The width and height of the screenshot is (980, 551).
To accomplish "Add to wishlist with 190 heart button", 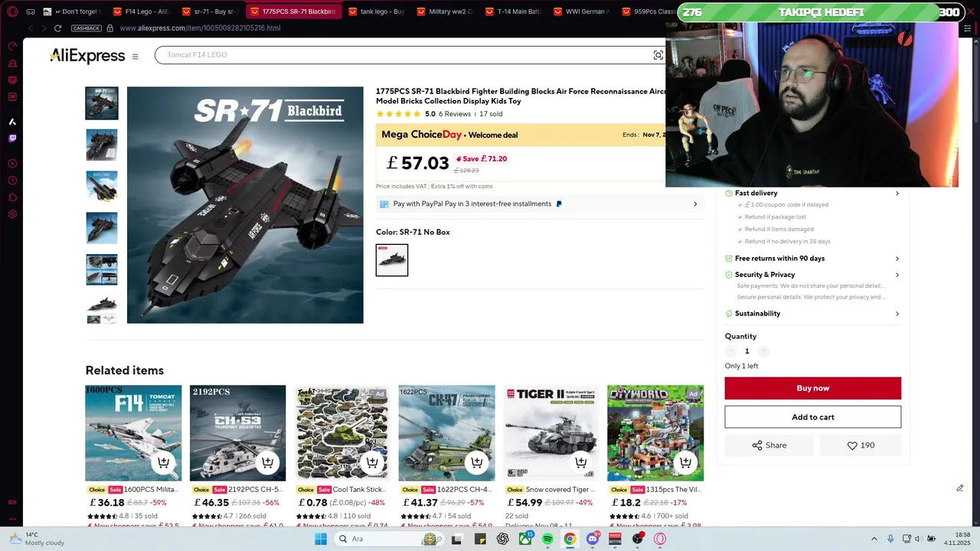I will click(860, 445).
